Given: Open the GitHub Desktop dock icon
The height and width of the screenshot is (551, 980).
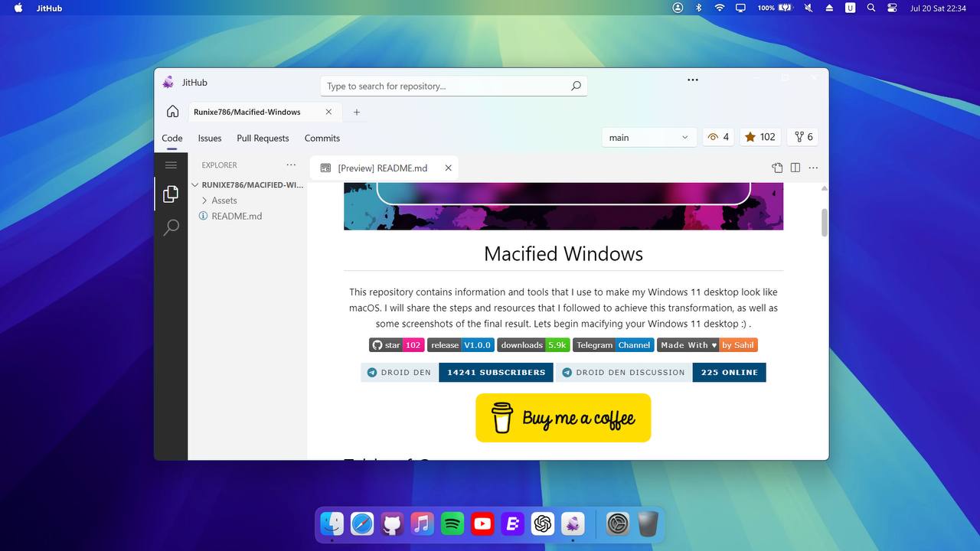Looking at the screenshot, I should pos(392,523).
